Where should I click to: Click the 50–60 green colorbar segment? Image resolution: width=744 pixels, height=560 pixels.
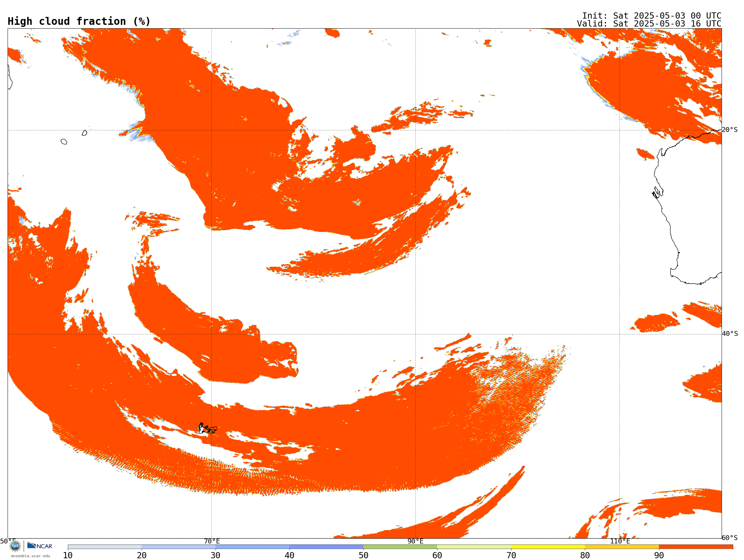click(x=400, y=547)
